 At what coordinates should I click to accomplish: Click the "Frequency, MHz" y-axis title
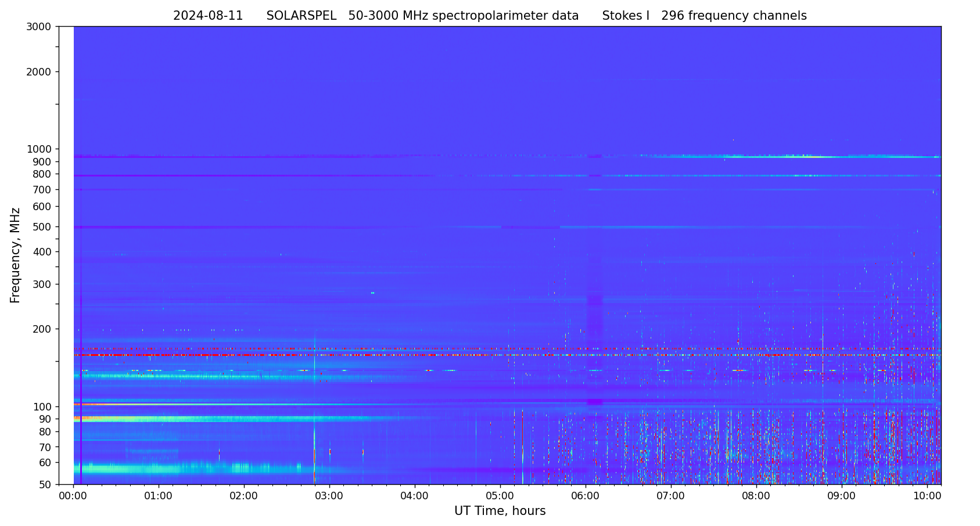(x=16, y=255)
